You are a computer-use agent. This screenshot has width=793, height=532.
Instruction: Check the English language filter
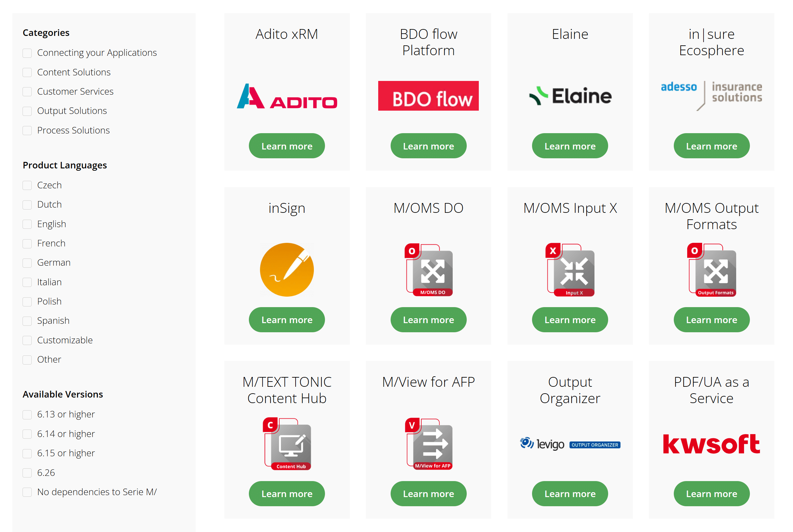[x=27, y=224]
